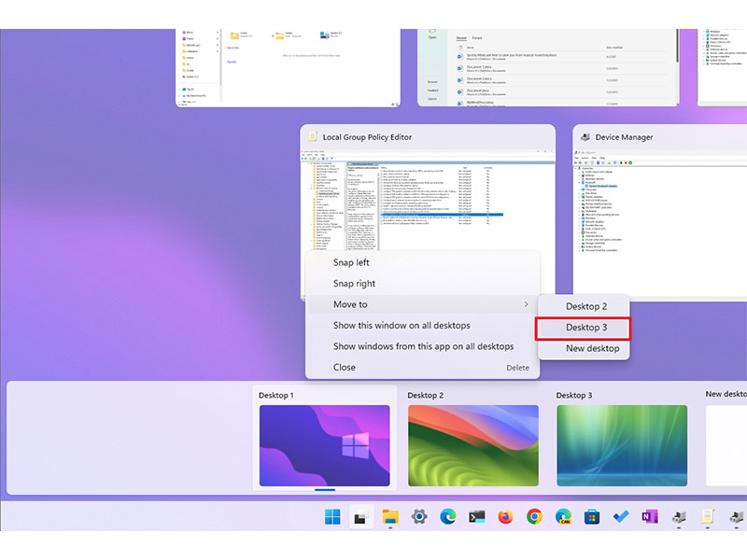
Task: Switch to the Desktop 2 thumbnail
Action: 473,446
